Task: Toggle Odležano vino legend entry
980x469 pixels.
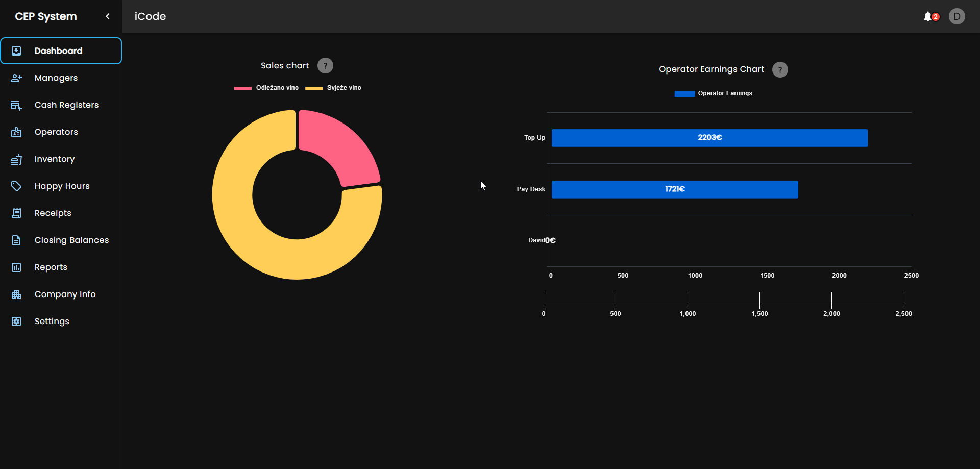Action: [x=266, y=88]
